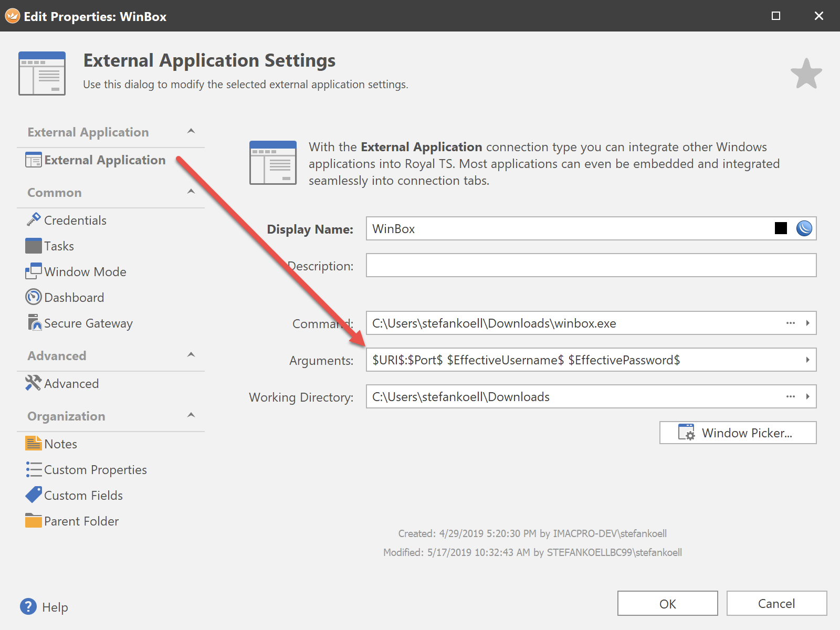Image resolution: width=840 pixels, height=630 pixels.
Task: Click the Custom Fields tag icon
Action: click(34, 495)
